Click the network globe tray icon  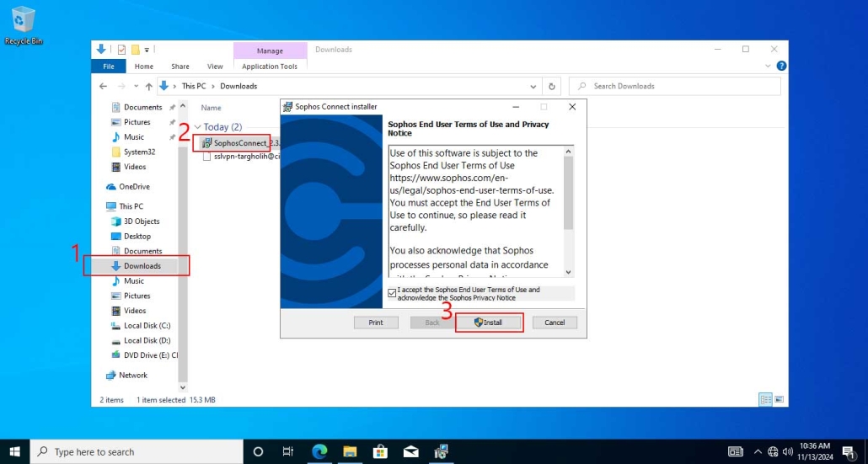(774, 451)
